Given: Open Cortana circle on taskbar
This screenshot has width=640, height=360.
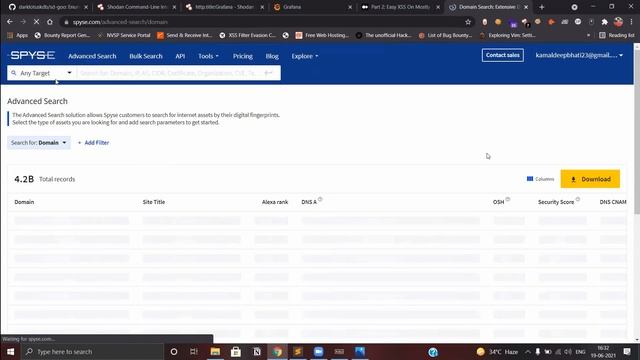Looking at the screenshot, I should pos(174,352).
